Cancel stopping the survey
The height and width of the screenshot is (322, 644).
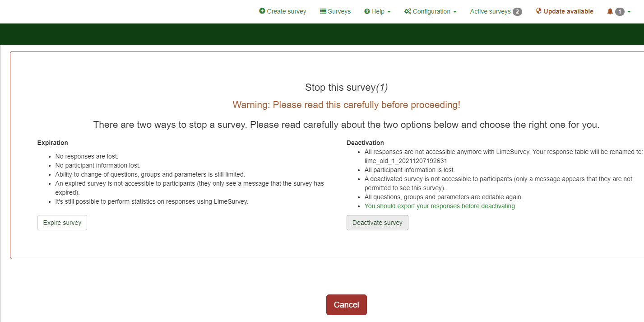click(347, 305)
